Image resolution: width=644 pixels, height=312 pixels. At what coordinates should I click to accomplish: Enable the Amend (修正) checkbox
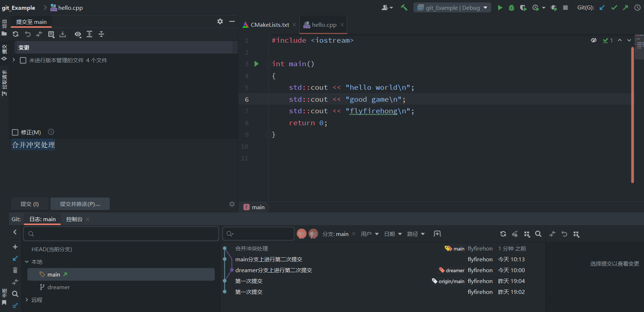tap(15, 132)
